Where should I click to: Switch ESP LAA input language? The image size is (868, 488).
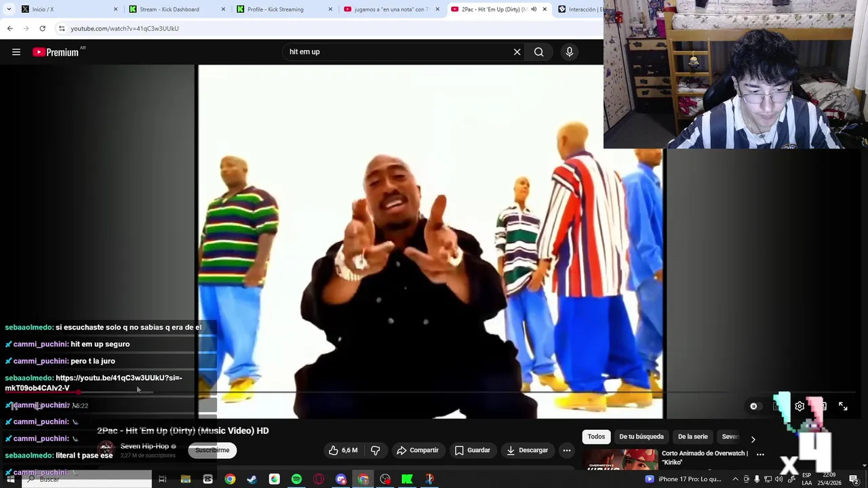point(806,479)
